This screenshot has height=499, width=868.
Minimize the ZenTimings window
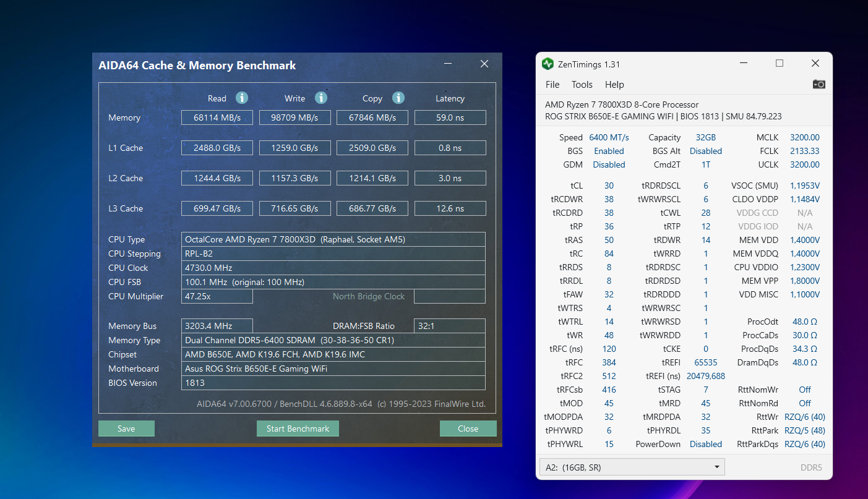point(744,64)
